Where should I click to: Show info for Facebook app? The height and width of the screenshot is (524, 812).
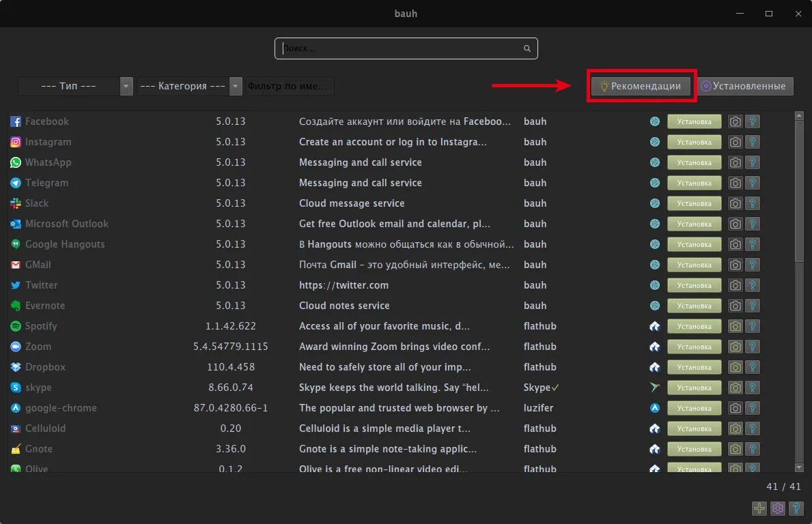point(753,121)
